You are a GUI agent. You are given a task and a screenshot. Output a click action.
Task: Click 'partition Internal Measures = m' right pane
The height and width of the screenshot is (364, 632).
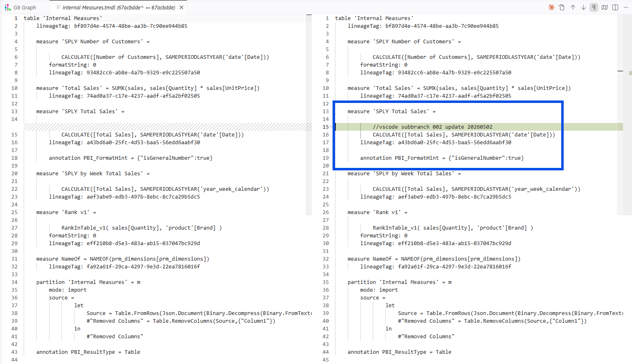399,282
